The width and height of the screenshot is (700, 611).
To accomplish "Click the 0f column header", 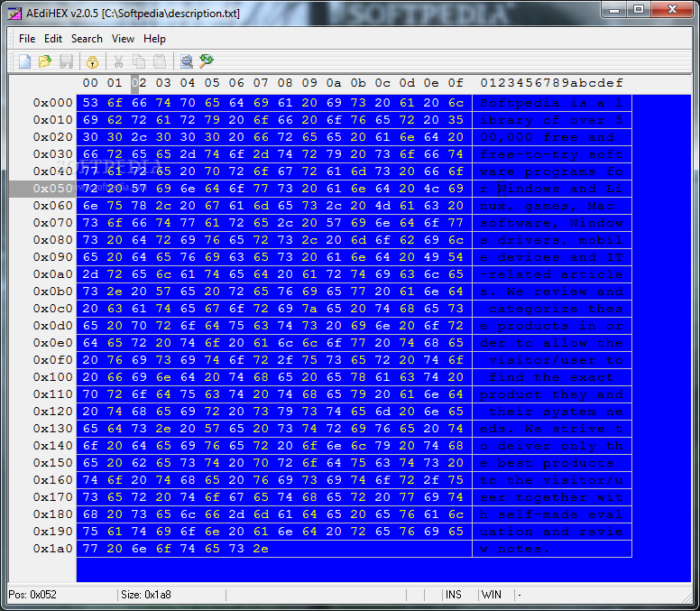I will (x=456, y=83).
